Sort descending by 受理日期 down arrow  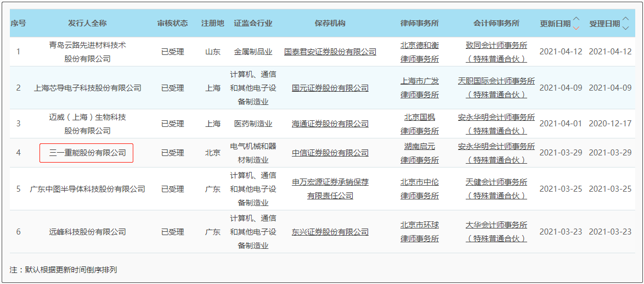pos(625,27)
